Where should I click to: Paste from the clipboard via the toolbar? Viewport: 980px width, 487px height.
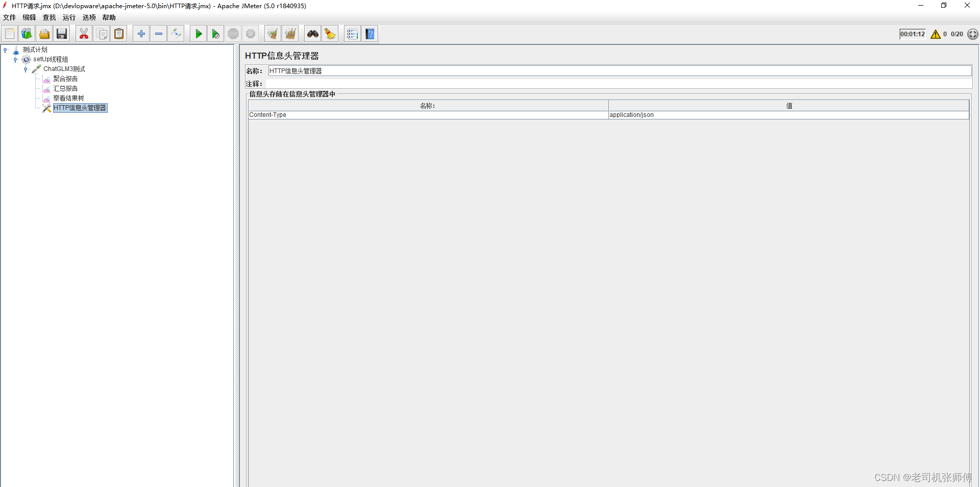[119, 34]
